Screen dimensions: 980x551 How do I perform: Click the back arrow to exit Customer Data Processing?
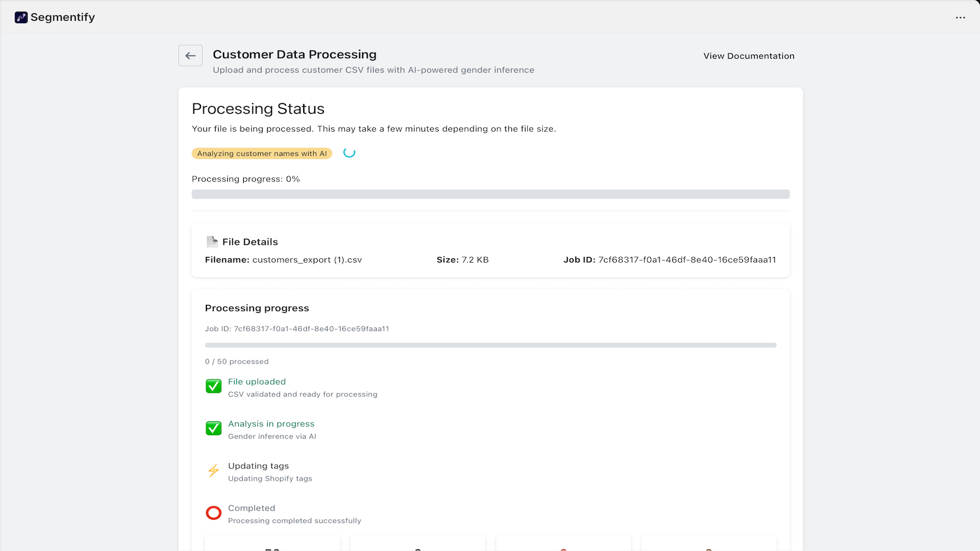click(x=190, y=55)
